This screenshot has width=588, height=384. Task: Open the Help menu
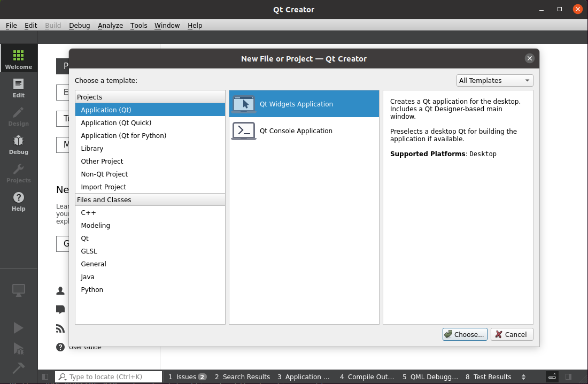[195, 25]
